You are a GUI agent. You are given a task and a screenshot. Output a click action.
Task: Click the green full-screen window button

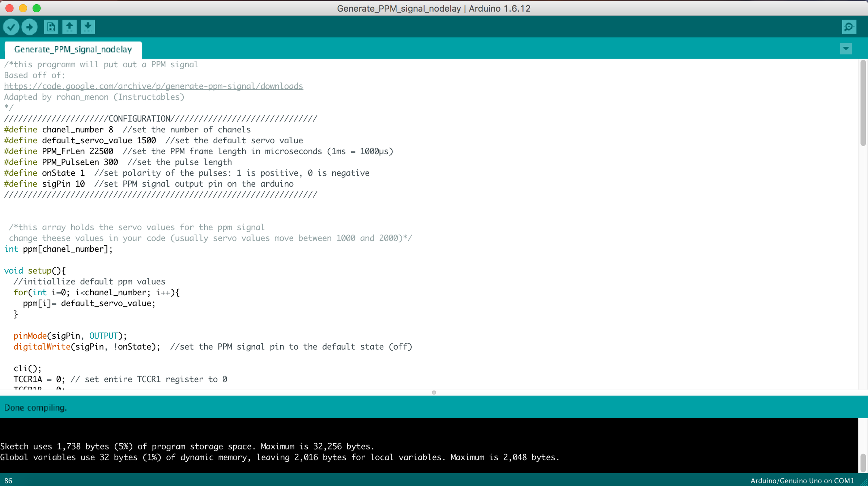pos(37,8)
